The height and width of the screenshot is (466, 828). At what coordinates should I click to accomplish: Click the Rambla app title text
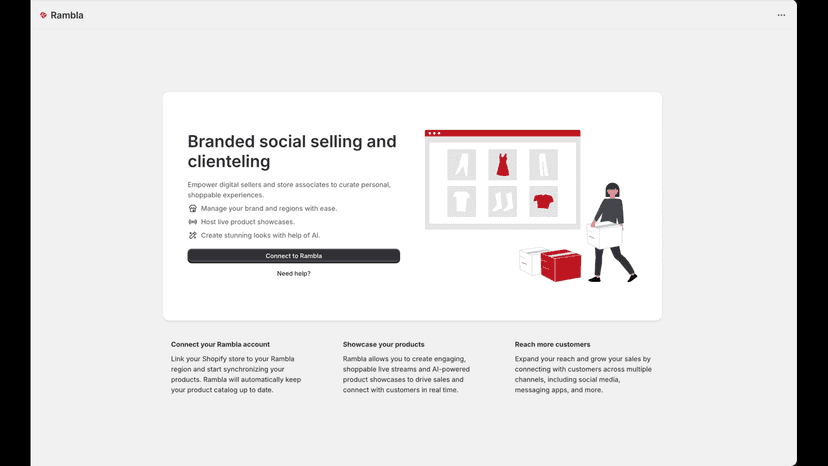(67, 15)
